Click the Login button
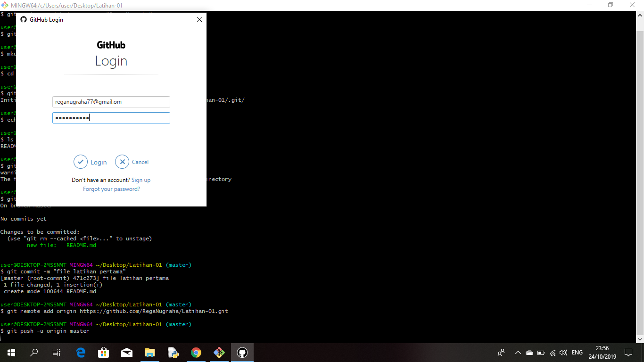The image size is (644, 362). tap(90, 162)
